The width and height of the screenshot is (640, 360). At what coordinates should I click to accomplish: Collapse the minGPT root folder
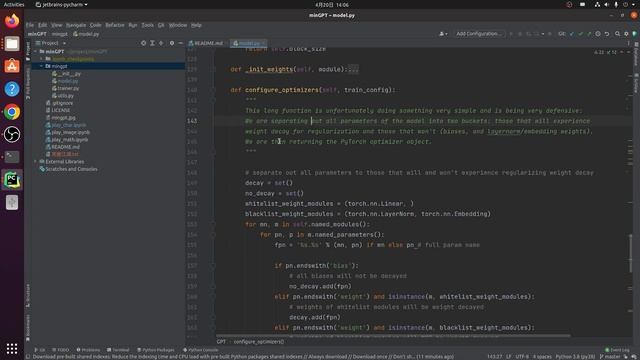36,51
